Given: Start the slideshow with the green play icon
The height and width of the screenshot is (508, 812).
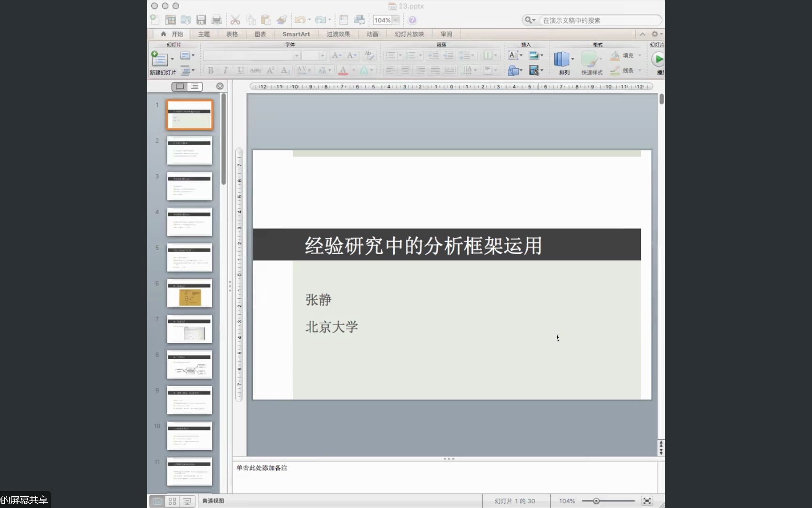Looking at the screenshot, I should [658, 59].
